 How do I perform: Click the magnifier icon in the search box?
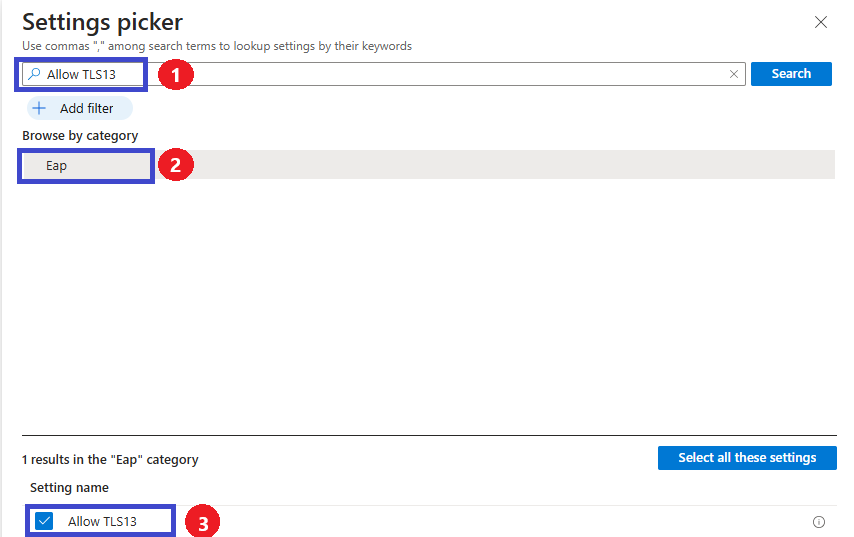34,74
